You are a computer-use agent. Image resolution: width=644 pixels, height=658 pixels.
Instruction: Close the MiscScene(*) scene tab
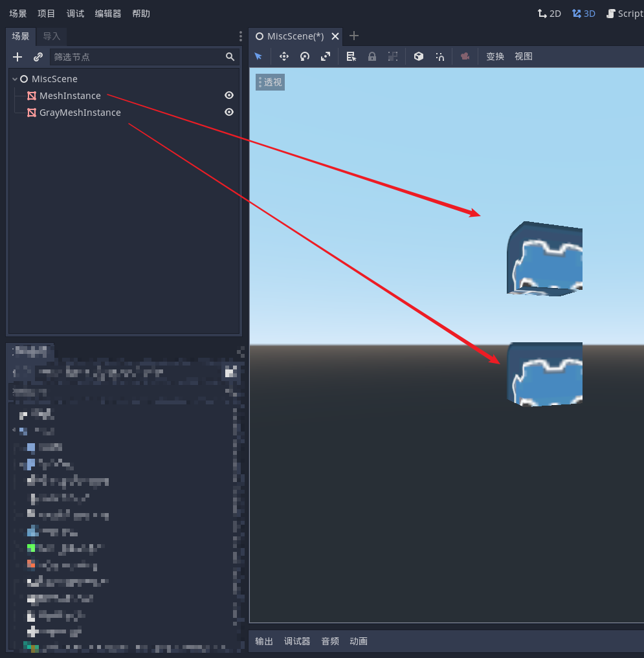(335, 36)
